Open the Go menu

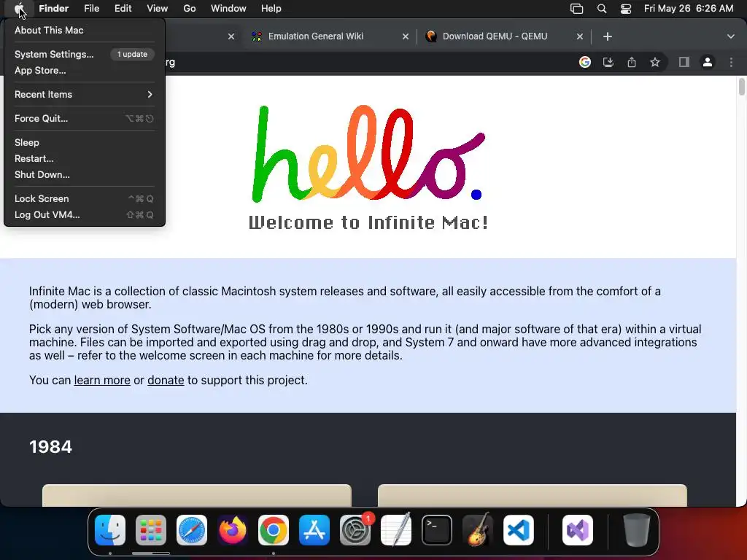[190, 9]
